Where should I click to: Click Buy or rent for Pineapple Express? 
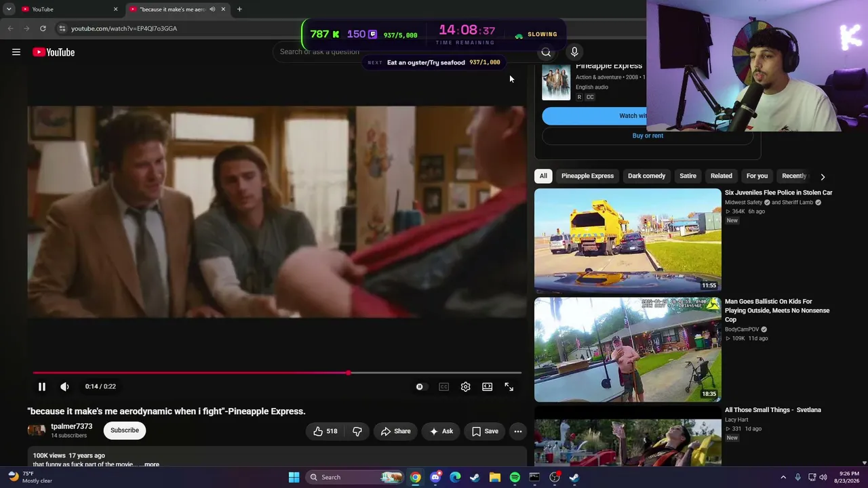648,136
